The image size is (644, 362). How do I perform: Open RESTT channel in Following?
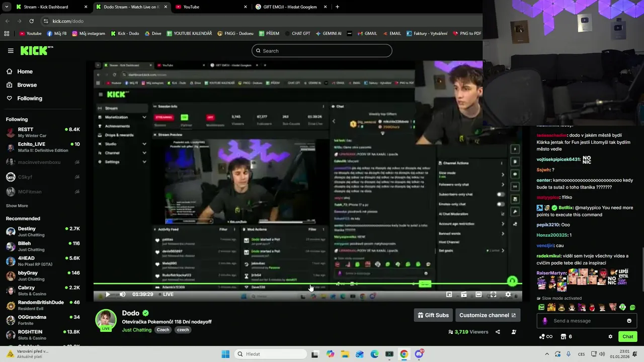(x=43, y=133)
